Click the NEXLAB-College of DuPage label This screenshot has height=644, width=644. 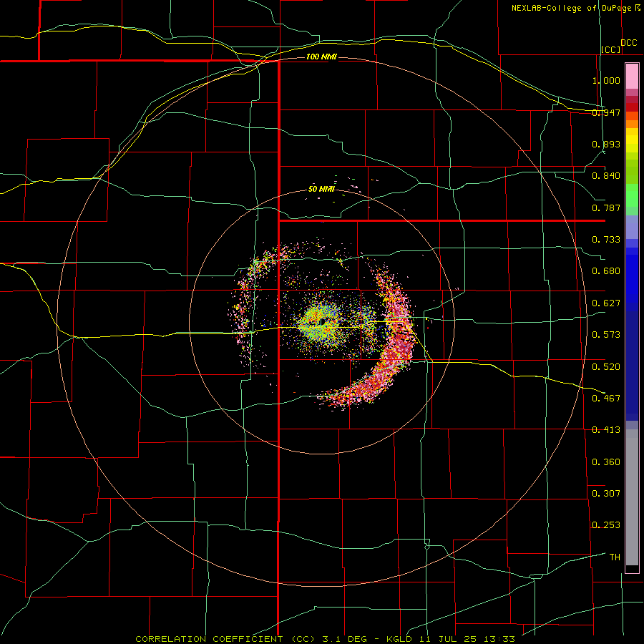[x=571, y=8]
